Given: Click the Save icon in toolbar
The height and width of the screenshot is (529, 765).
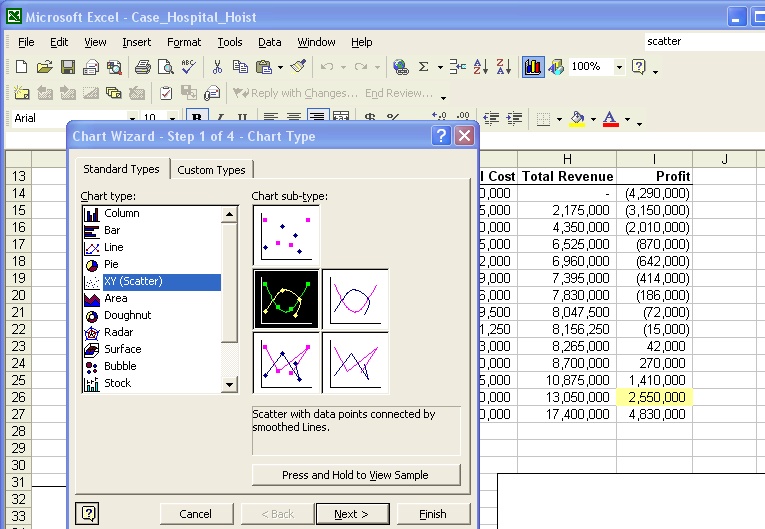Looking at the screenshot, I should 68,67.
